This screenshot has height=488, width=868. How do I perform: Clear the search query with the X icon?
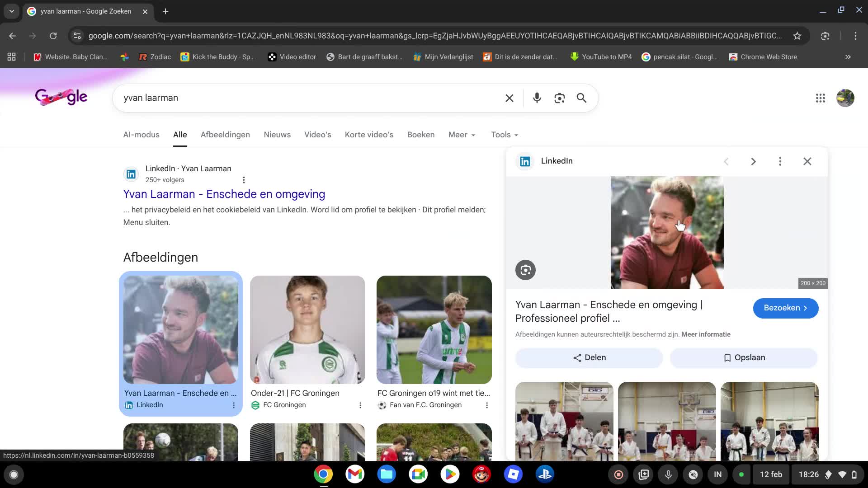click(509, 98)
